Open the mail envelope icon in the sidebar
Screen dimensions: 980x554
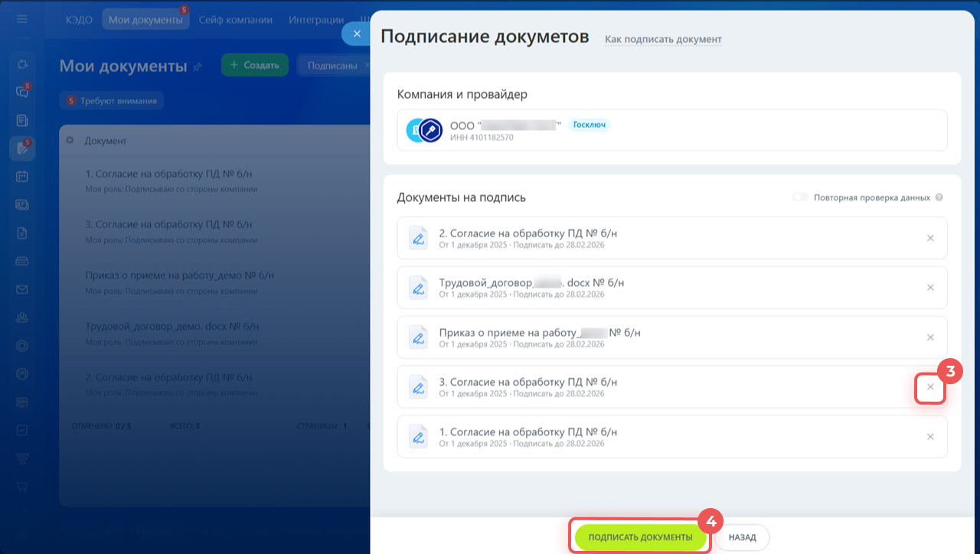pyautogui.click(x=22, y=289)
